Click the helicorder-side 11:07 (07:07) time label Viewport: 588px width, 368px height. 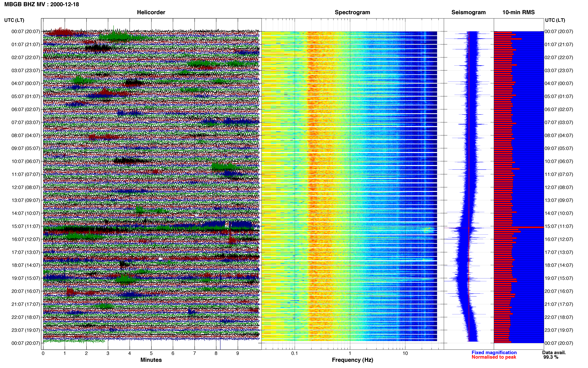[x=26, y=175]
